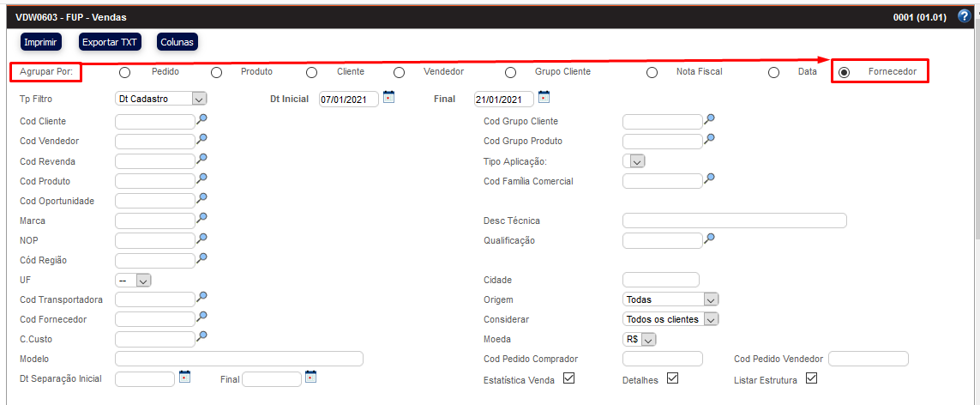Image resolution: width=980 pixels, height=405 pixels.
Task: Click the Cod Produto lookup magnifier
Action: [x=202, y=178]
